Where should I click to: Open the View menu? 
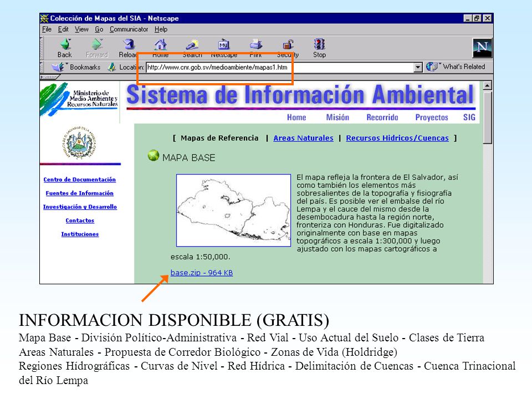point(81,29)
